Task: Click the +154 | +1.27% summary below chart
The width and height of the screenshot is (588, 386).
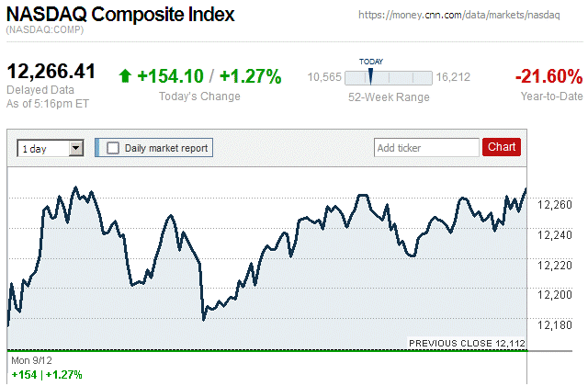Action: click(46, 374)
